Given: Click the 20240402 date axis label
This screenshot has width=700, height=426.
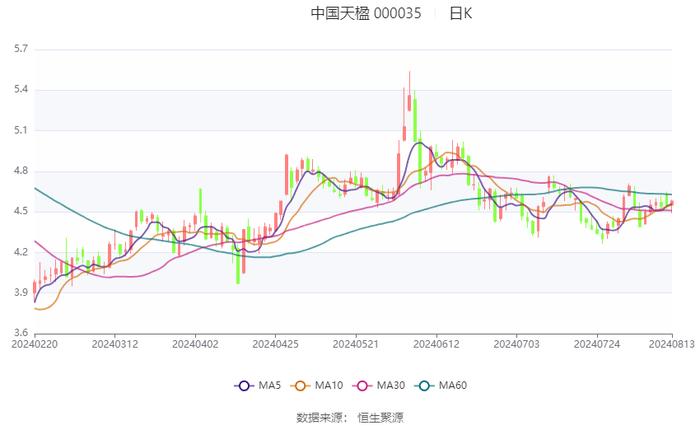Looking at the screenshot, I should pyautogui.click(x=195, y=344).
